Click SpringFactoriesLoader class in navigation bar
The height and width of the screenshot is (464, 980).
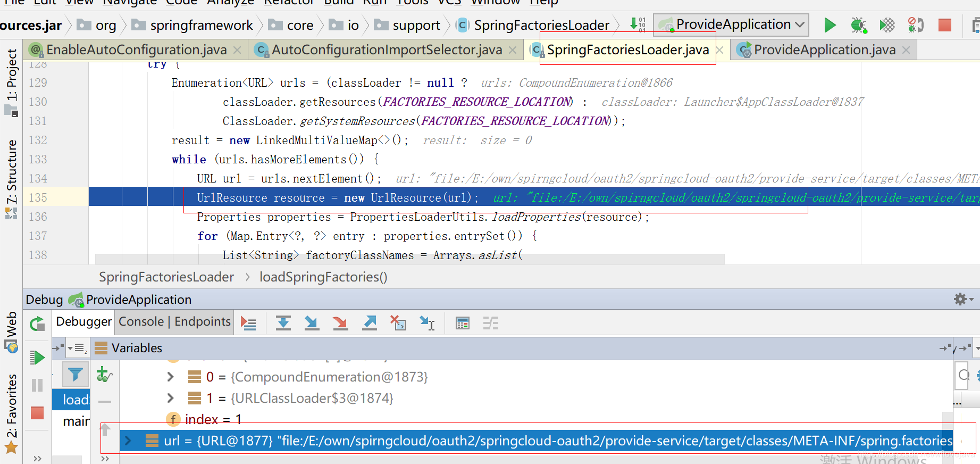tap(533, 25)
